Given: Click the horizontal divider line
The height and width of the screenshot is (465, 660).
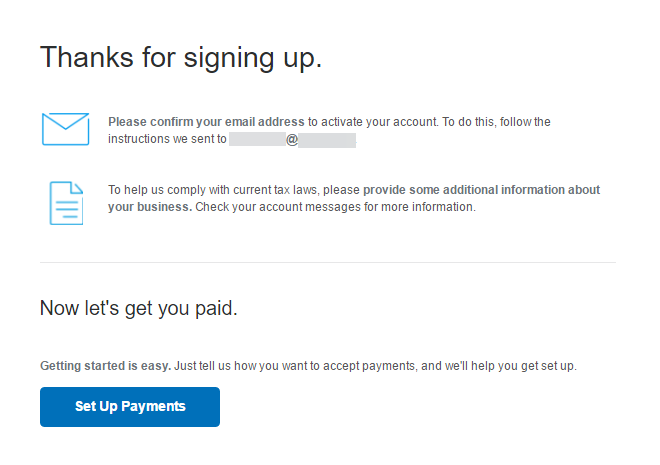Looking at the screenshot, I should [x=328, y=262].
